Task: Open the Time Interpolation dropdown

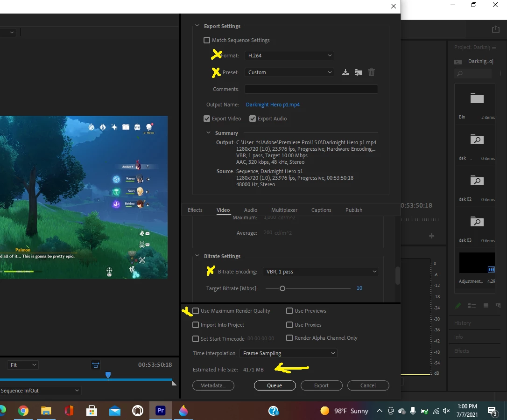Action: [289, 353]
